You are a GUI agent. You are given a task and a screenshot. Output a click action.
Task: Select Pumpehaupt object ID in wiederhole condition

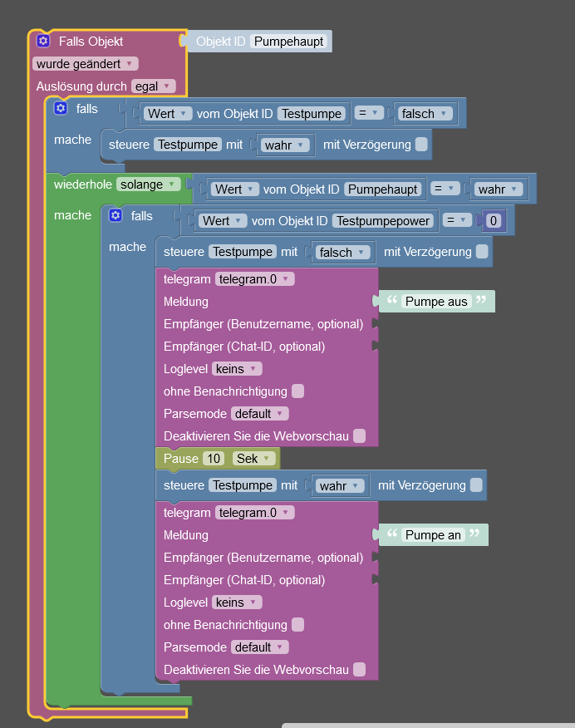click(x=382, y=189)
